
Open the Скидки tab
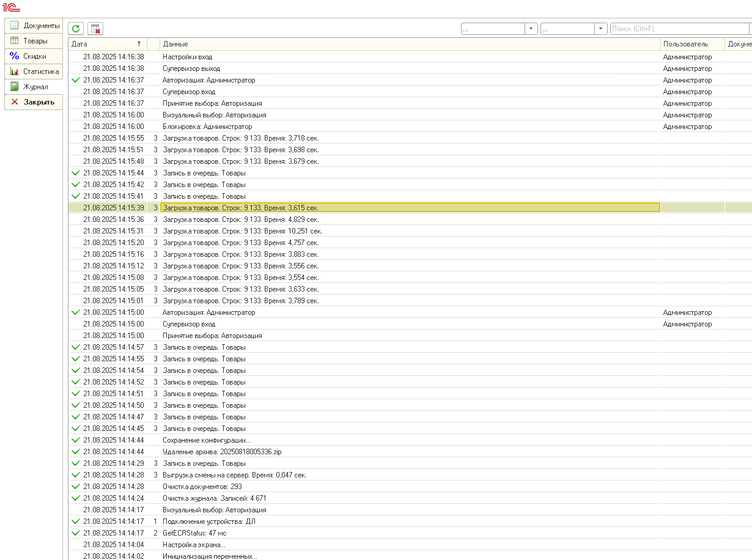(x=34, y=56)
